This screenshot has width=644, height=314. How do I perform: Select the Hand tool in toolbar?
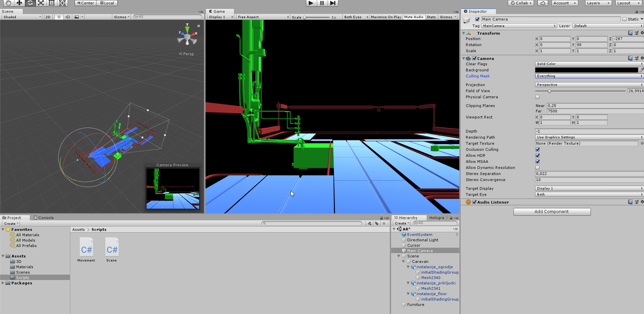tap(8, 3)
